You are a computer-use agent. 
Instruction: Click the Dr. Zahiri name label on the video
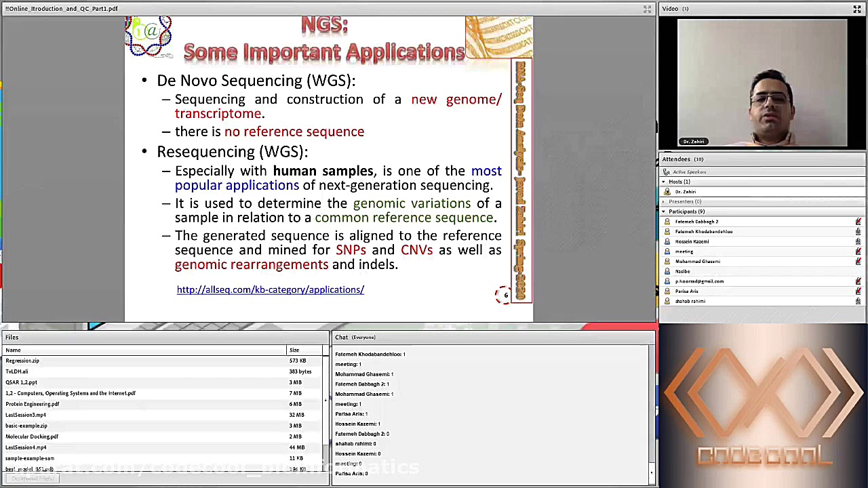click(693, 142)
